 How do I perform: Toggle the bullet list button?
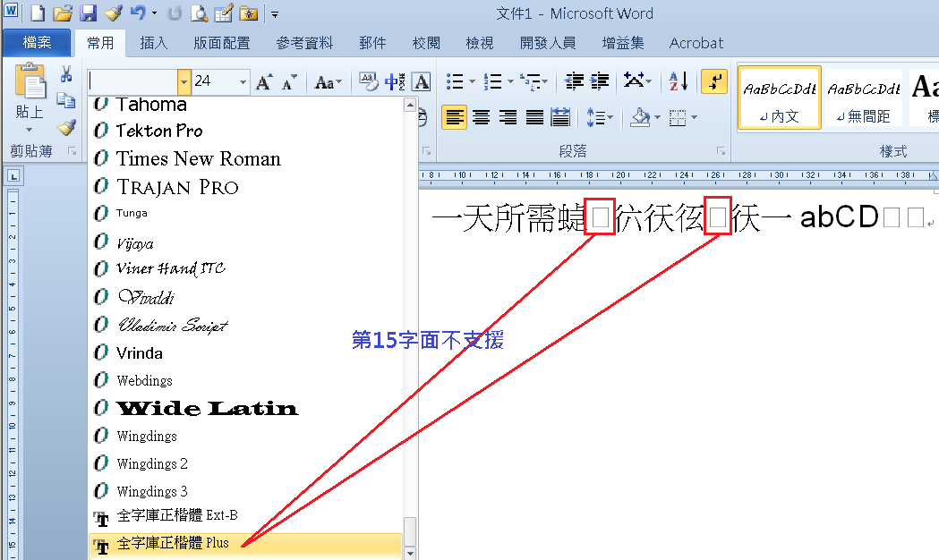tap(455, 81)
